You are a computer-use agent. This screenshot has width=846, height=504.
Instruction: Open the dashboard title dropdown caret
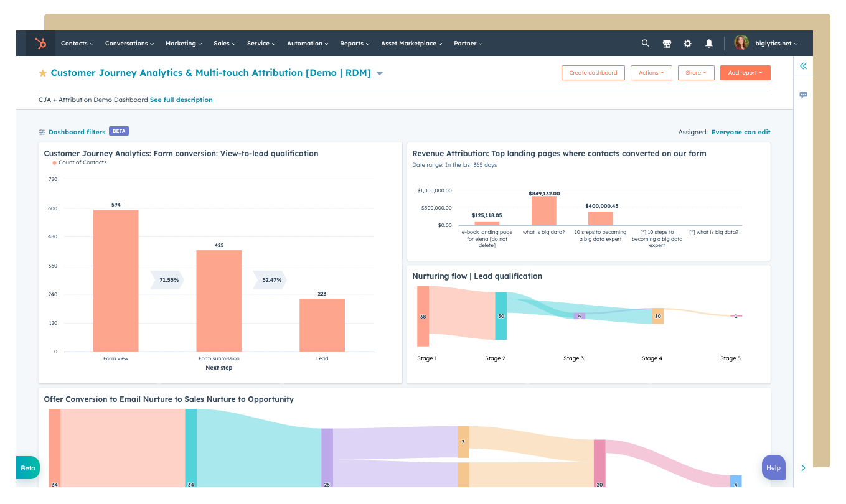point(380,73)
